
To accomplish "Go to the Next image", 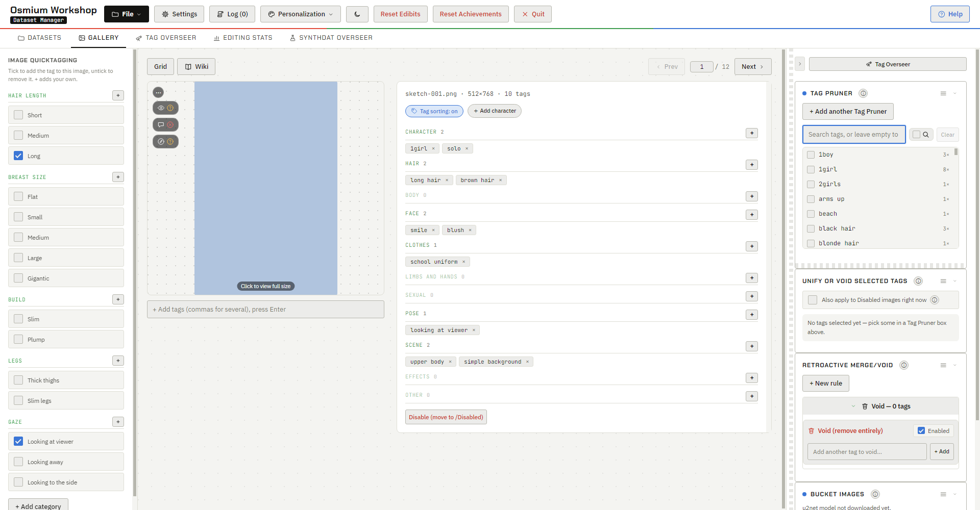I will pyautogui.click(x=753, y=67).
